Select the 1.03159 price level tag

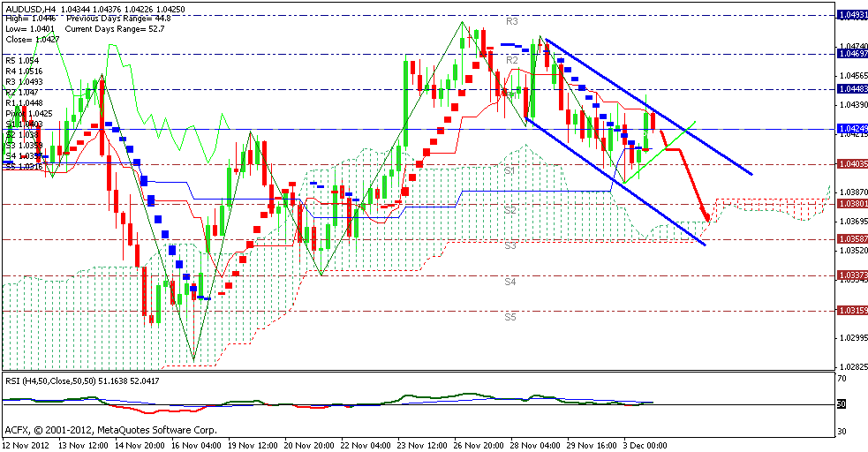(851, 311)
